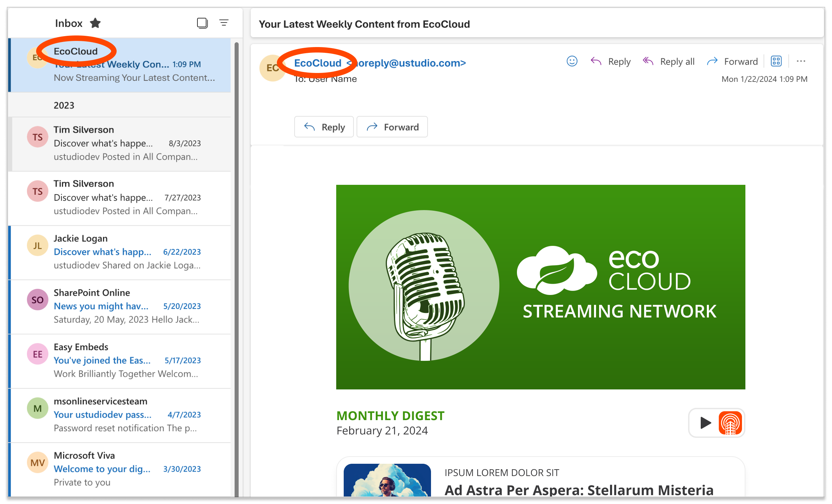Image resolution: width=832 pixels, height=504 pixels.
Task: Click the February 21, 2024 digest date
Action: (x=382, y=431)
